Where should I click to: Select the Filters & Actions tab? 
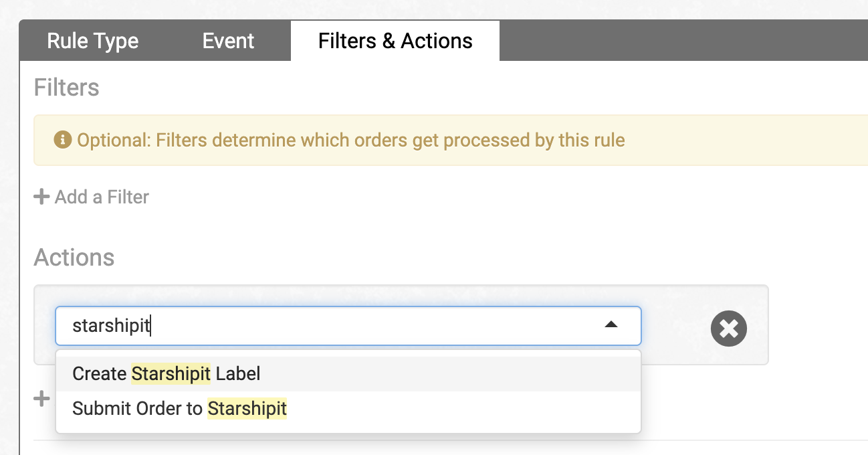click(x=395, y=41)
